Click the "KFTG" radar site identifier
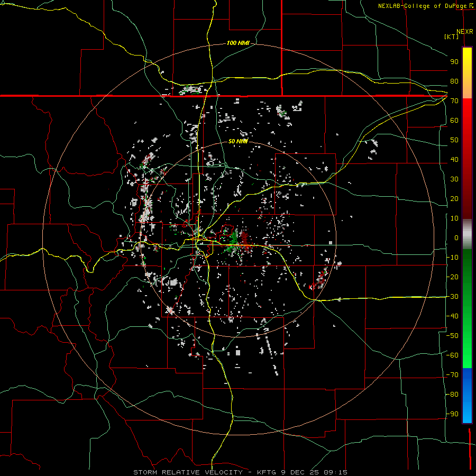This screenshot has width=476, height=476. (267, 472)
